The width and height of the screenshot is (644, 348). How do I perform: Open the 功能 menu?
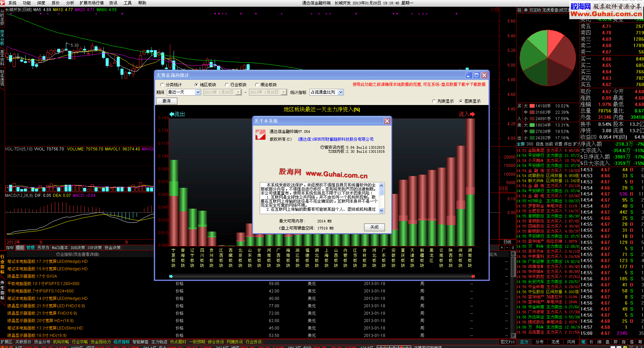click(27, 3)
